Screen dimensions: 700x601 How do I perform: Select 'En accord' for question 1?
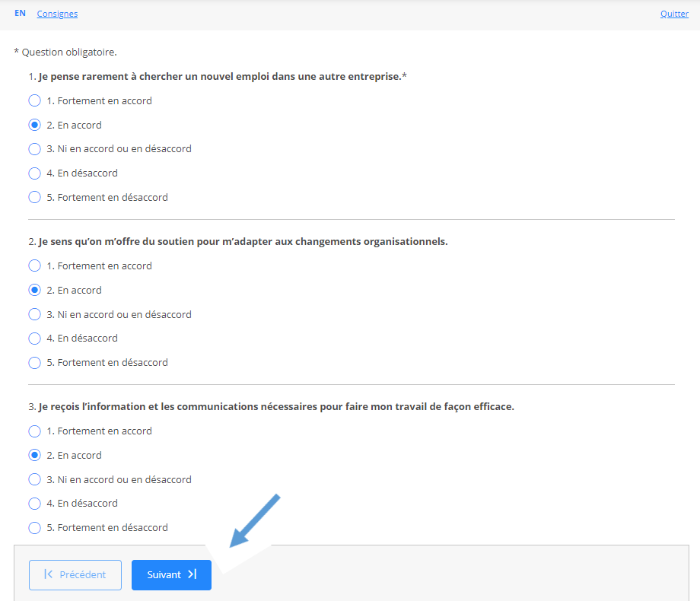point(34,125)
